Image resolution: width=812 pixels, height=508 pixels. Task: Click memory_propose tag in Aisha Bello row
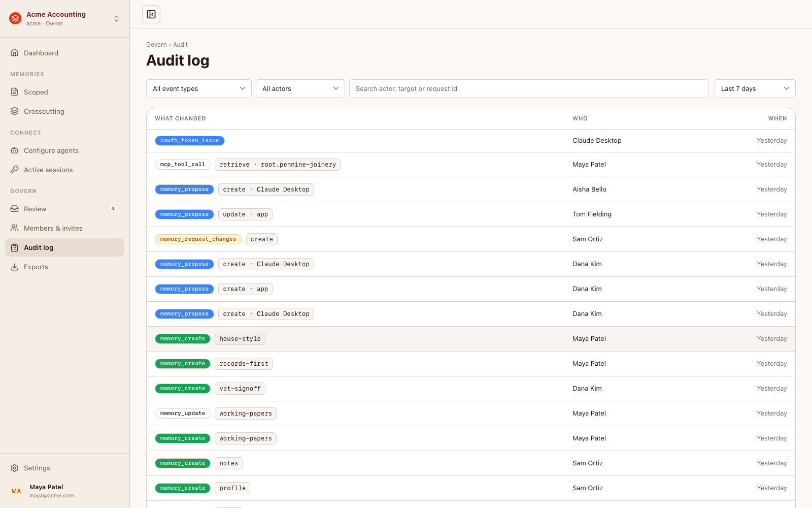tap(184, 189)
